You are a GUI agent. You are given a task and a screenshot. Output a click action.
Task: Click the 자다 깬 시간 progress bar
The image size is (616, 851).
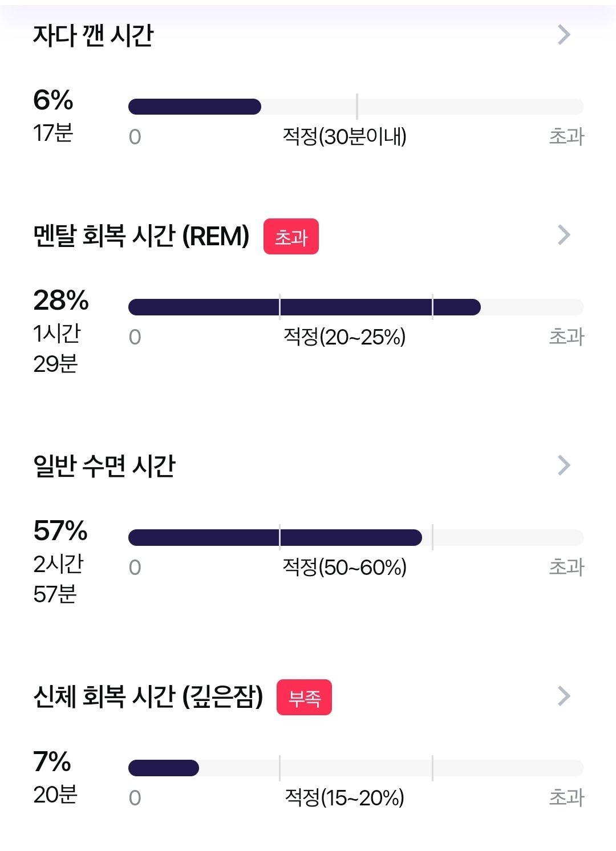coord(356,107)
